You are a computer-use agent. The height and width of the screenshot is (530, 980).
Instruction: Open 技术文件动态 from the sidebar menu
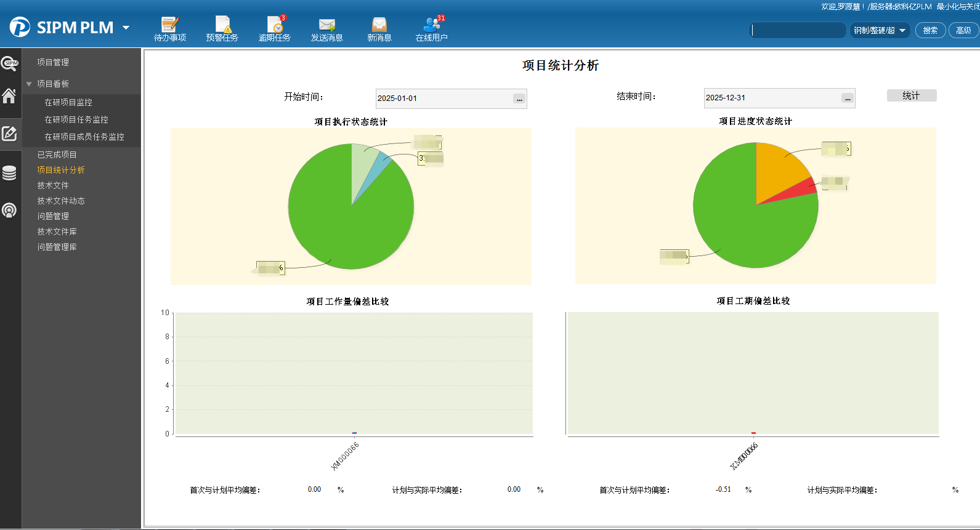pos(61,201)
